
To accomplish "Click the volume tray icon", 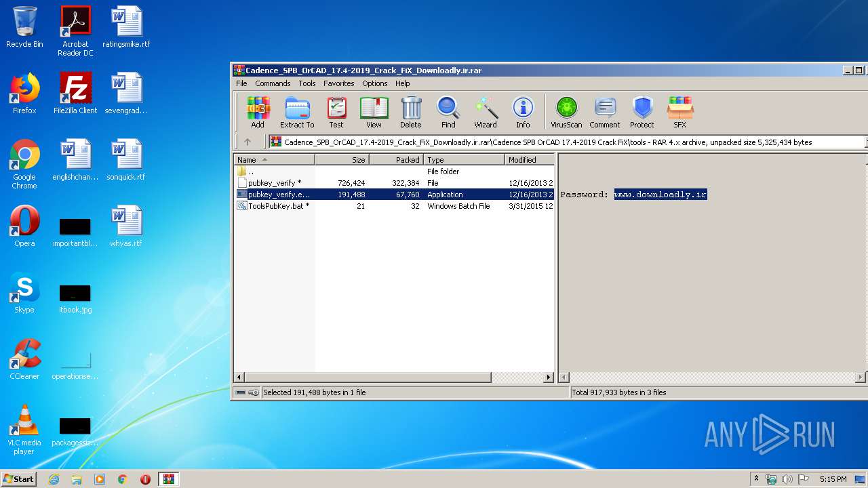I will pos(787,479).
